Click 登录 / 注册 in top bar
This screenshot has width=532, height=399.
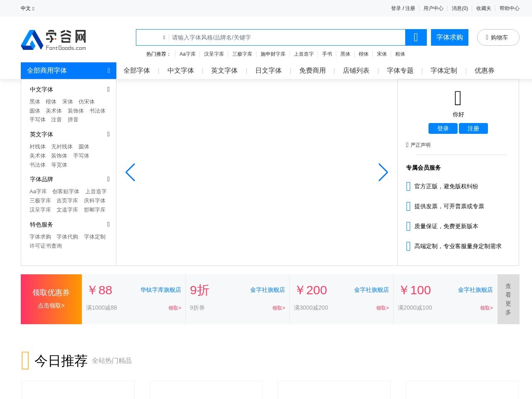(403, 8)
